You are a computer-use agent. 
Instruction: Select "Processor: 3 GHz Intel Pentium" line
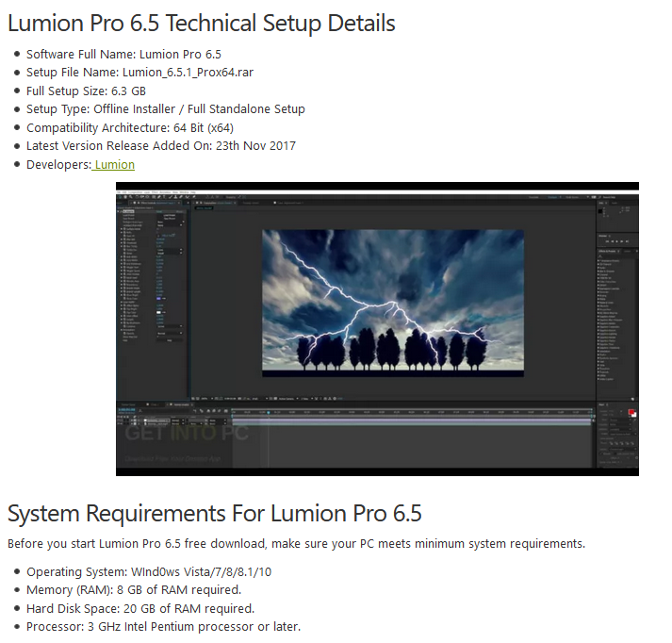pos(164,627)
